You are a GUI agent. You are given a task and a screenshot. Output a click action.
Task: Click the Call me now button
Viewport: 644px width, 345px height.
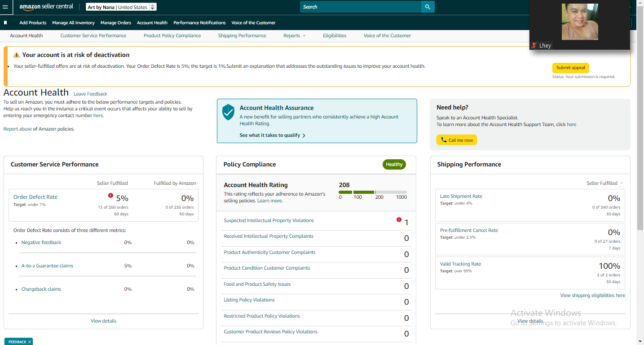457,140
